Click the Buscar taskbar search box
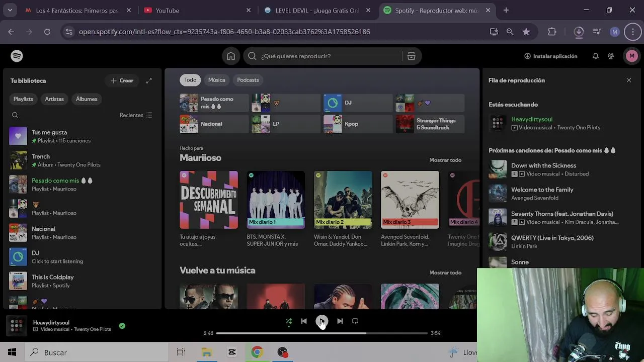 click(x=96, y=352)
